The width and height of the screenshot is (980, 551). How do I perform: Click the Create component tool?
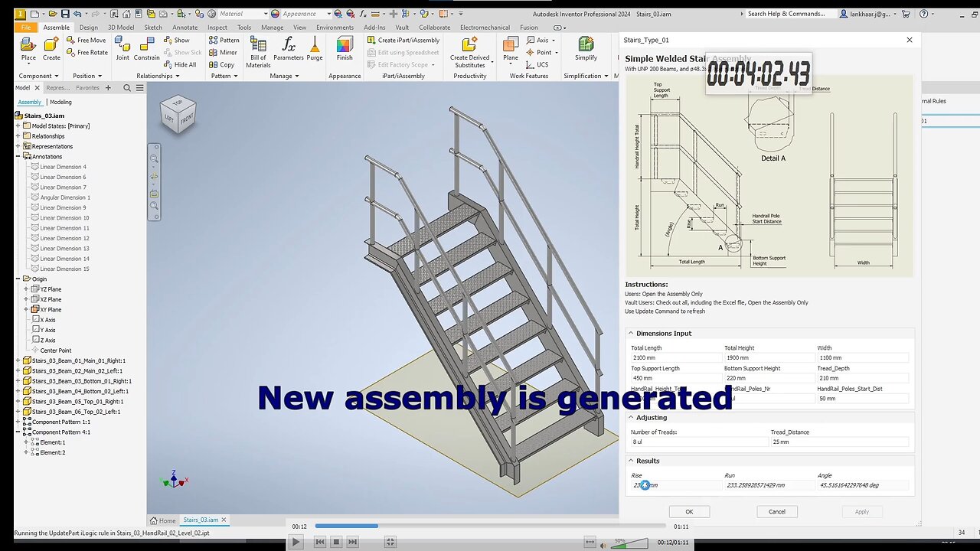point(51,49)
